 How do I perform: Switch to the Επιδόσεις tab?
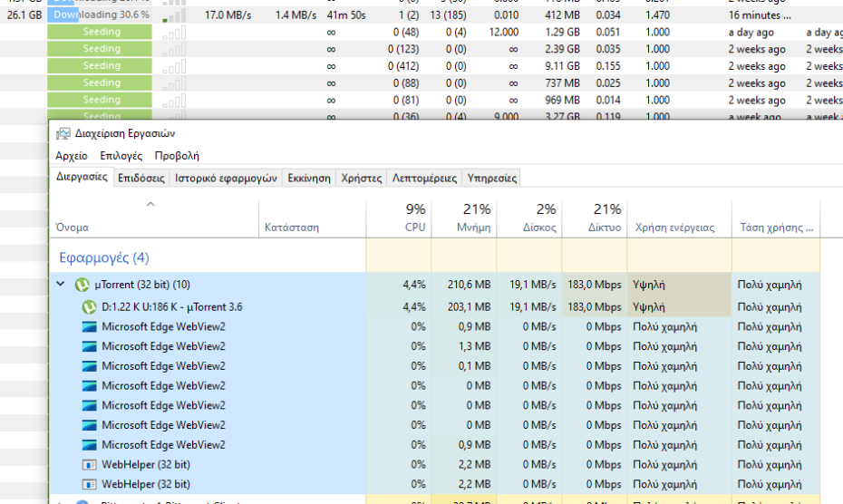pyautogui.click(x=141, y=179)
